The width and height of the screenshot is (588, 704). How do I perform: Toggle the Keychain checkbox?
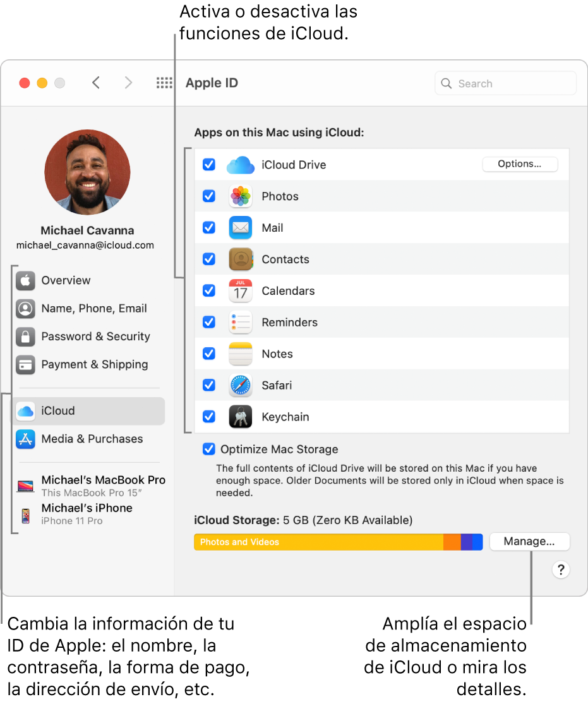(x=209, y=417)
